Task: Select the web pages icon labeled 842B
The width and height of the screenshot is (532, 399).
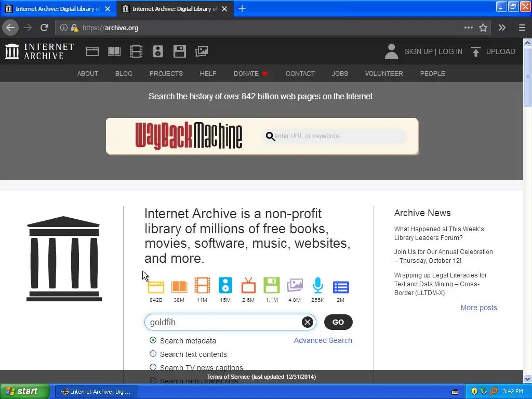Action: tap(156, 287)
